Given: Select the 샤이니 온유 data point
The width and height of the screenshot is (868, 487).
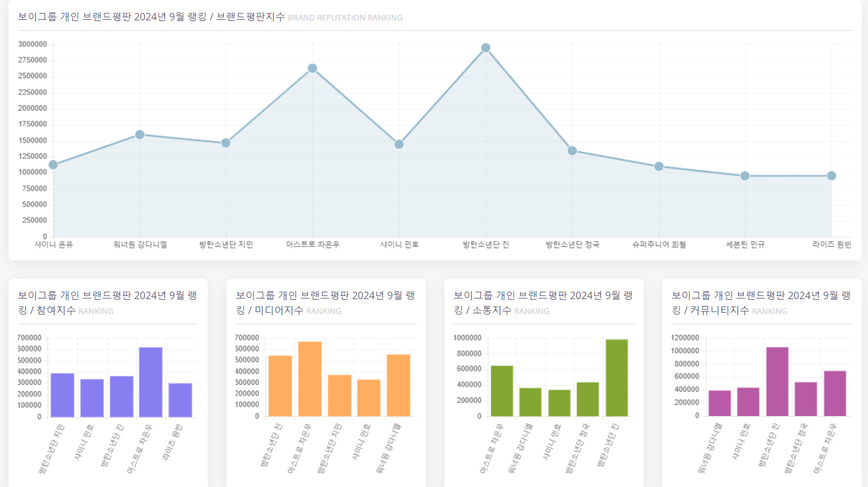Looking at the screenshot, I should [53, 164].
